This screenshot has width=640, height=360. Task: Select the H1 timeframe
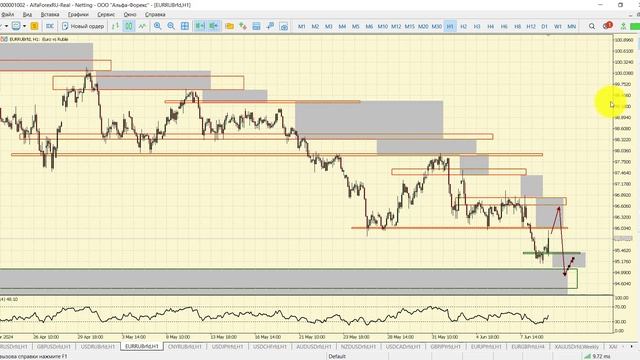point(450,27)
